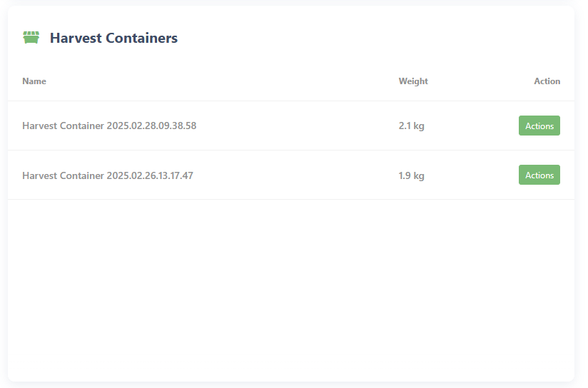Click the 2.1 kg weight value
The height and width of the screenshot is (388, 588).
pyautogui.click(x=411, y=126)
